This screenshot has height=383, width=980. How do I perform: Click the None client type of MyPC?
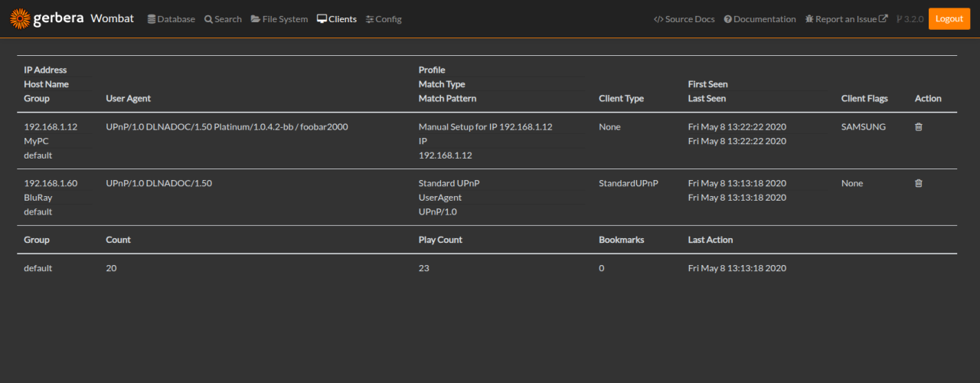tap(609, 127)
